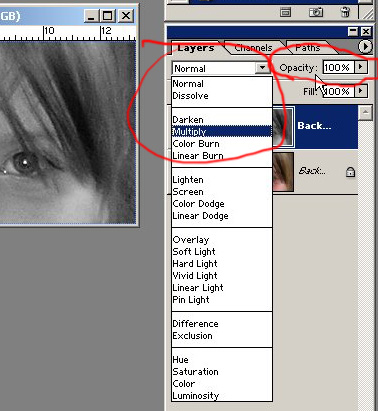Open the Layers palette flyout menu arrow
This screenshot has width=378, height=411.
coord(365,47)
